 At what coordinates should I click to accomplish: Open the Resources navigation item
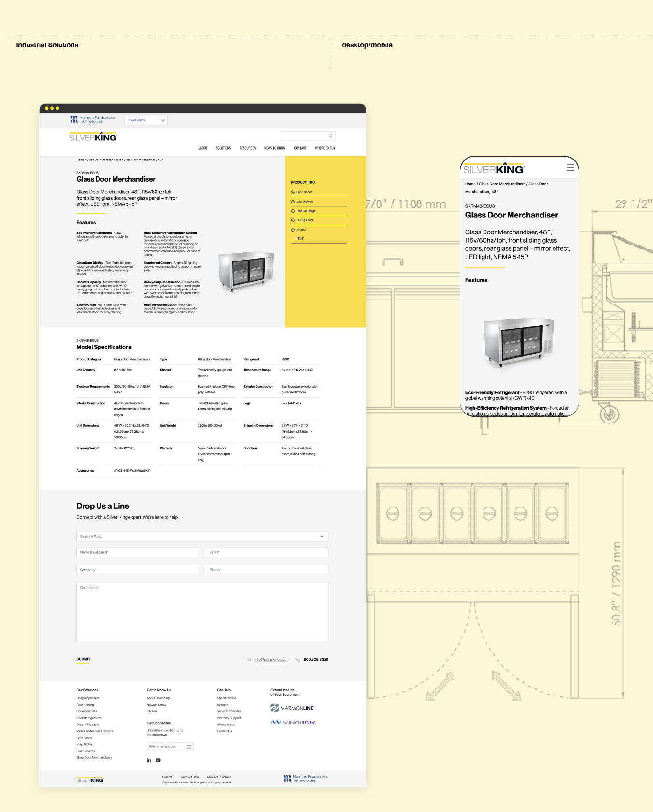coord(247,148)
